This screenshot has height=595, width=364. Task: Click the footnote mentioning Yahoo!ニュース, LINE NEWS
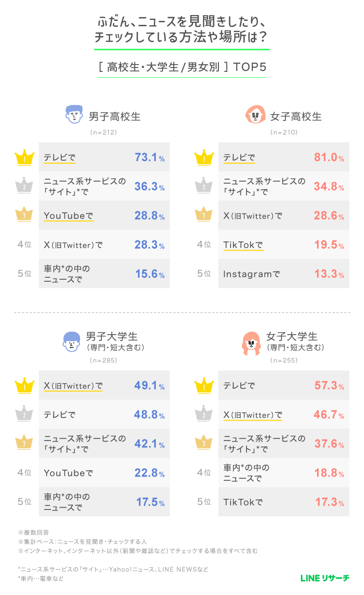pos(113,569)
